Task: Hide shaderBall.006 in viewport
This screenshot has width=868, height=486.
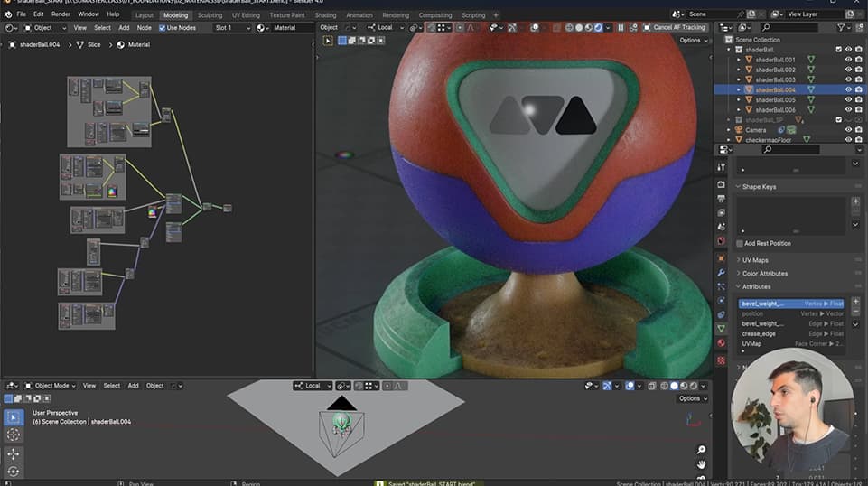Action: click(x=848, y=110)
